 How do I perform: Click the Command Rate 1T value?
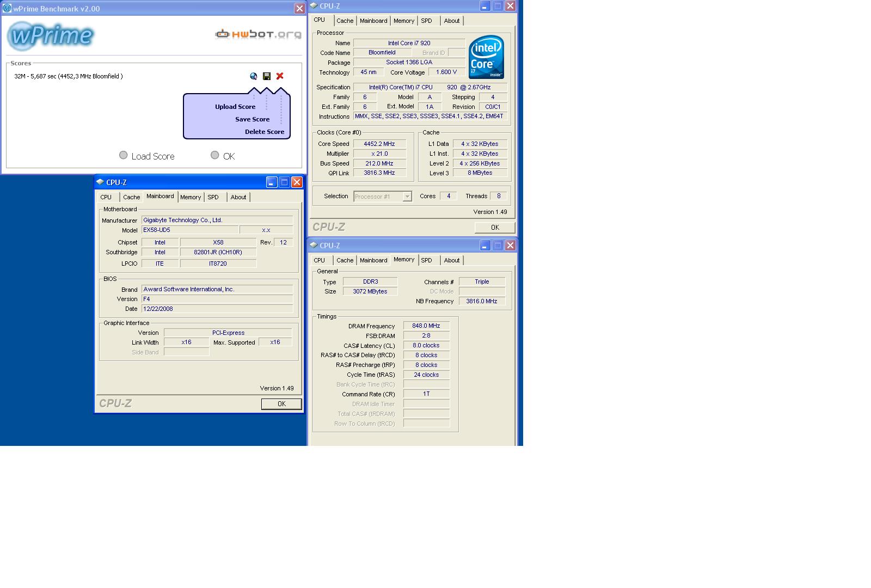[426, 394]
